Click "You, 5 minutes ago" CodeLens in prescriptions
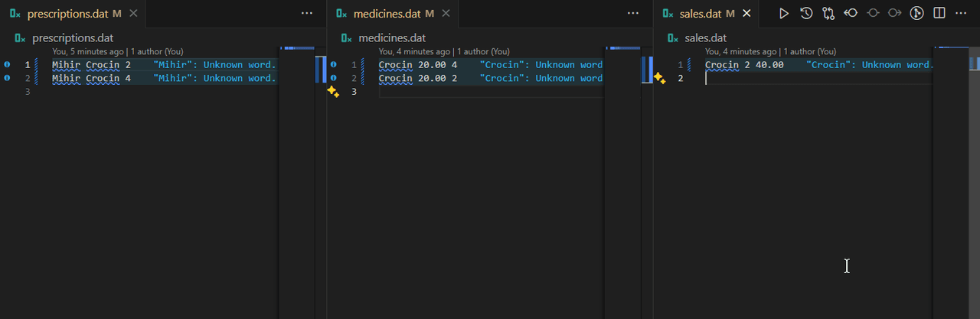The image size is (980, 319). [89, 51]
